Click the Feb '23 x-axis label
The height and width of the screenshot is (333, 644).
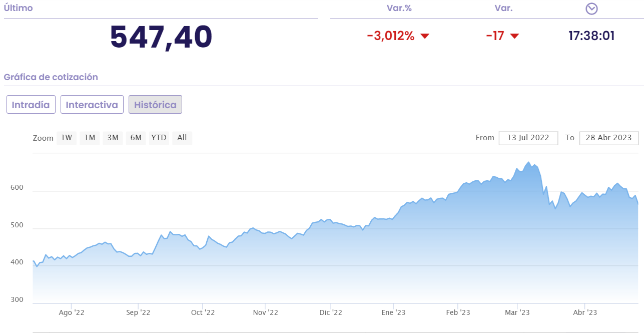click(x=458, y=312)
